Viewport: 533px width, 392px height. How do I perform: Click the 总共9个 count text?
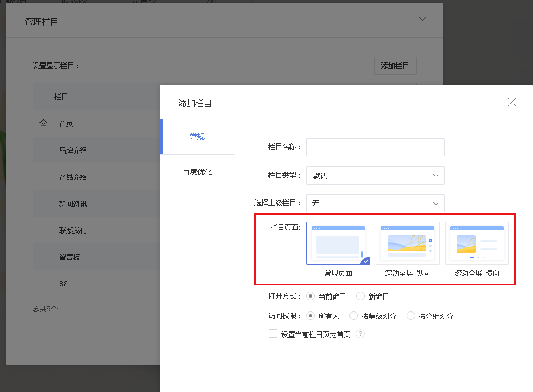click(45, 309)
